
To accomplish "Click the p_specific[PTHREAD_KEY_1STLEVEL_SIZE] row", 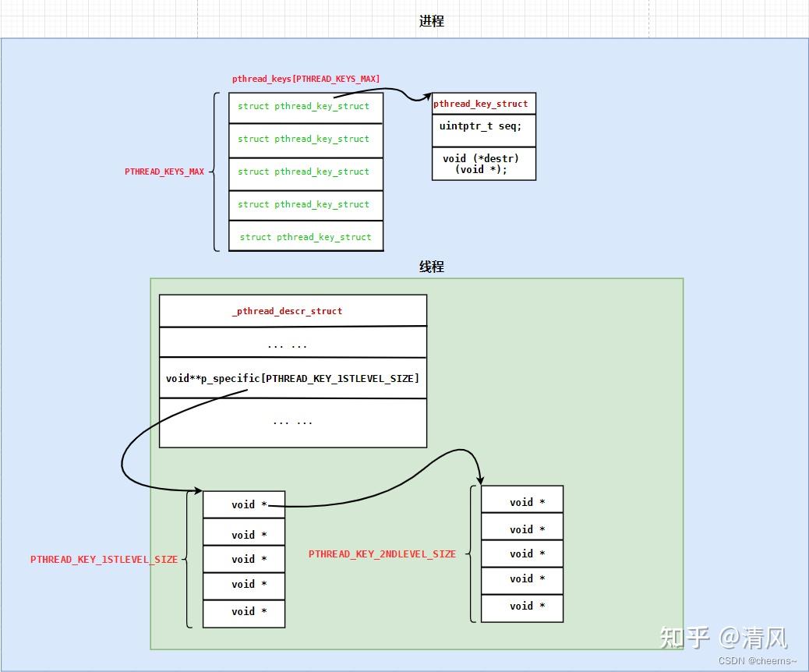I will click(x=292, y=378).
